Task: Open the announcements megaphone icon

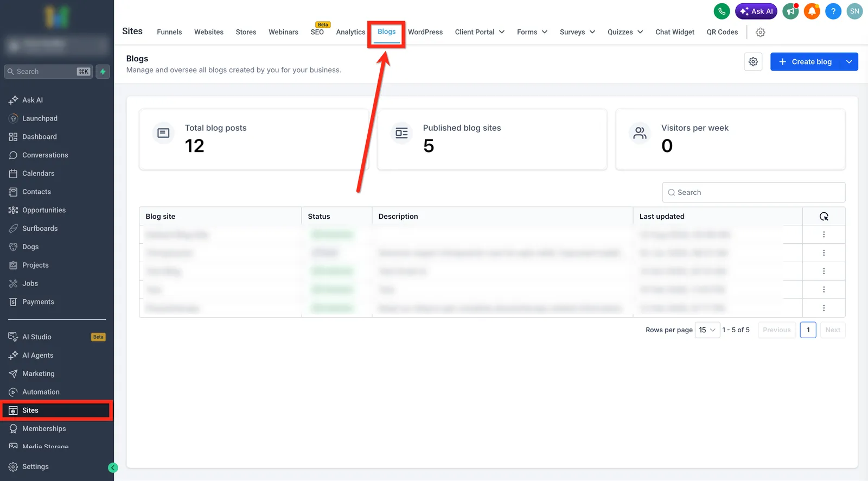Action: 790,11
